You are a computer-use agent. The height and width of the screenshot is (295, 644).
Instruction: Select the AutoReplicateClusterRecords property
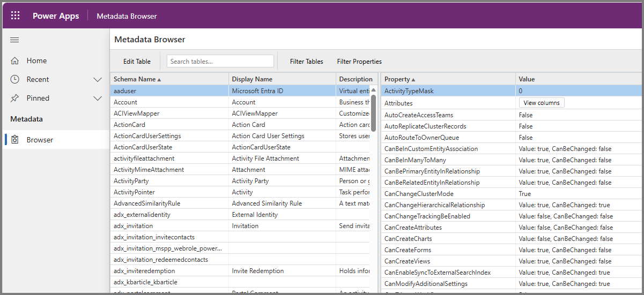point(448,126)
